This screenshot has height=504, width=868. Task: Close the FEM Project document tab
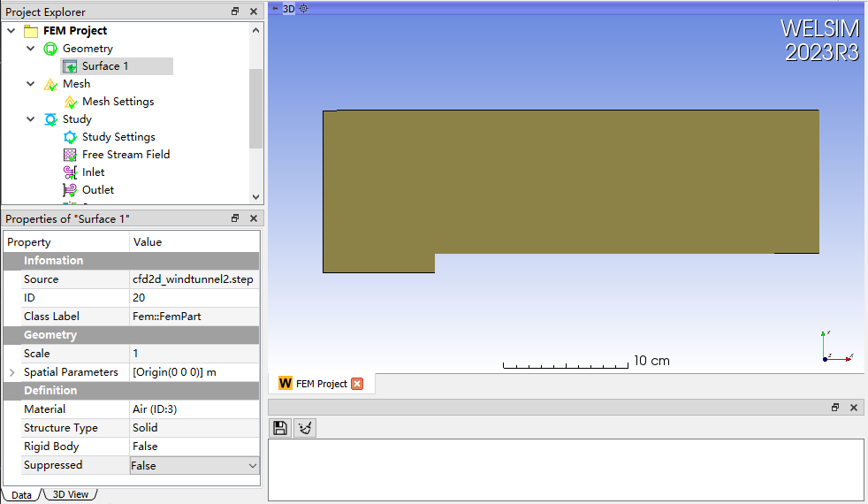(357, 384)
